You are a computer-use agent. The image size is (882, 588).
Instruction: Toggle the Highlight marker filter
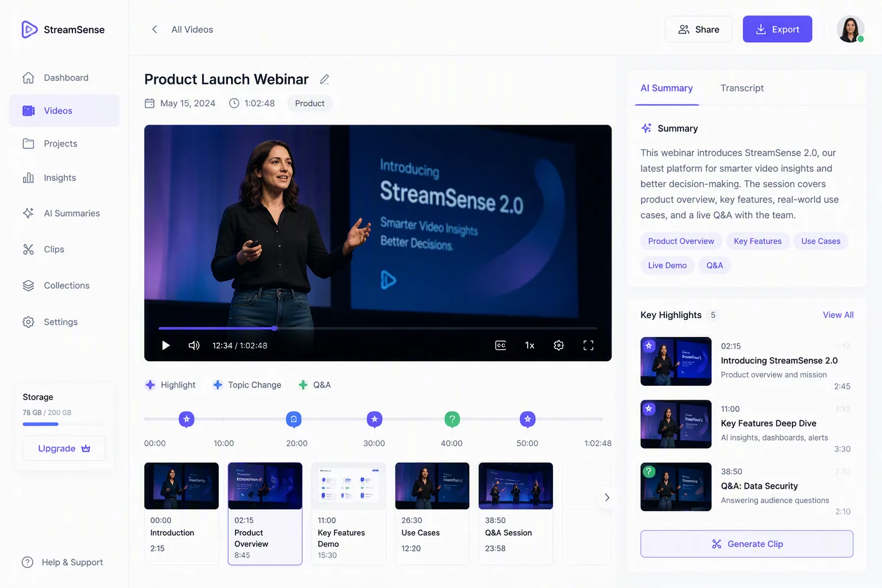tap(171, 385)
